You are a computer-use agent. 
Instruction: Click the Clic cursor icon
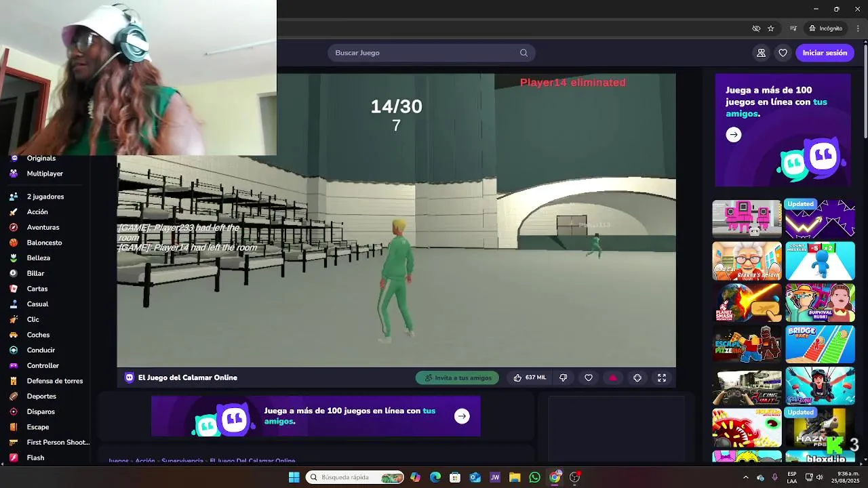pos(14,319)
